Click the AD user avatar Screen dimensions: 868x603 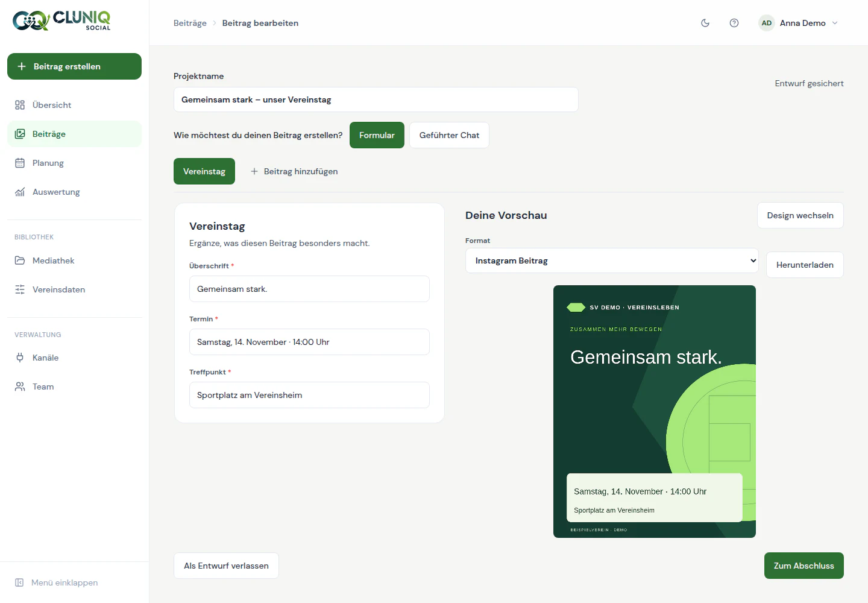click(767, 23)
